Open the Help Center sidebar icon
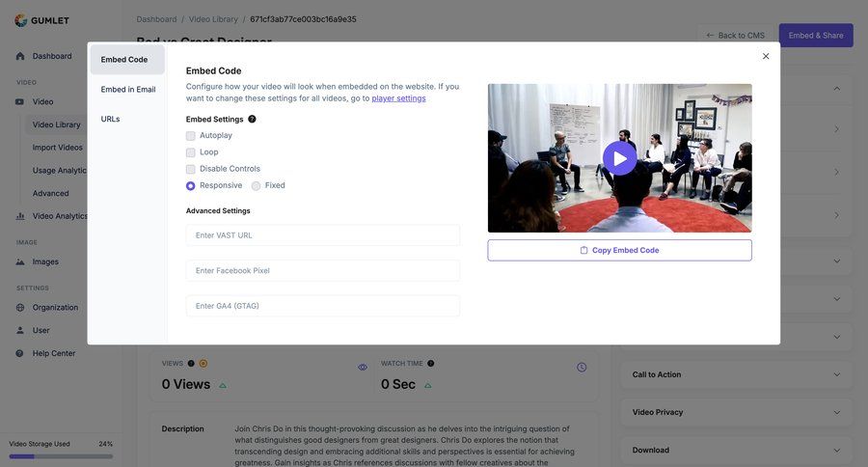 pos(20,353)
